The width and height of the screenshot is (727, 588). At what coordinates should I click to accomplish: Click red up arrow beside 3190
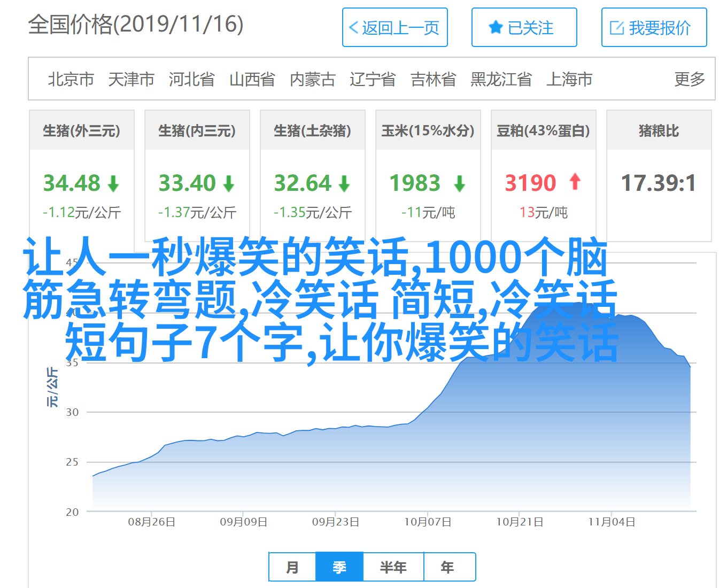click(575, 182)
